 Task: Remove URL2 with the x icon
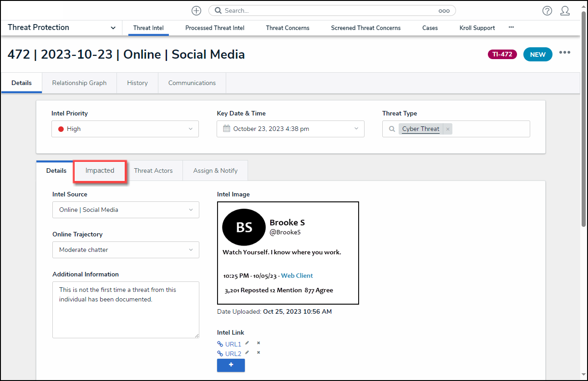tap(259, 353)
